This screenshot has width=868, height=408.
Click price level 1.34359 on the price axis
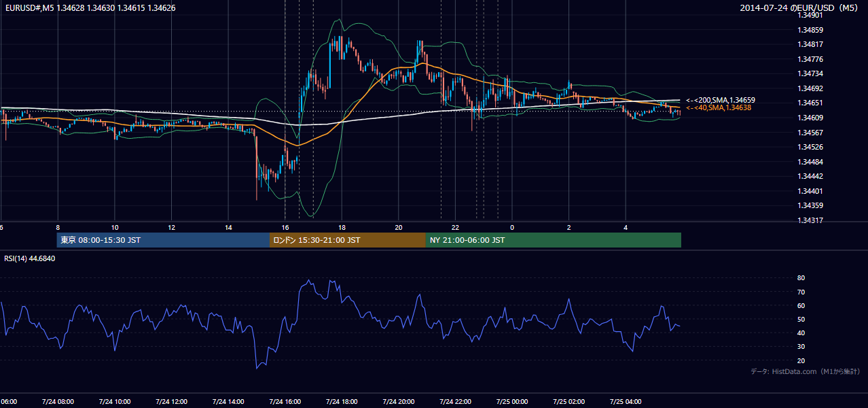[x=811, y=205]
